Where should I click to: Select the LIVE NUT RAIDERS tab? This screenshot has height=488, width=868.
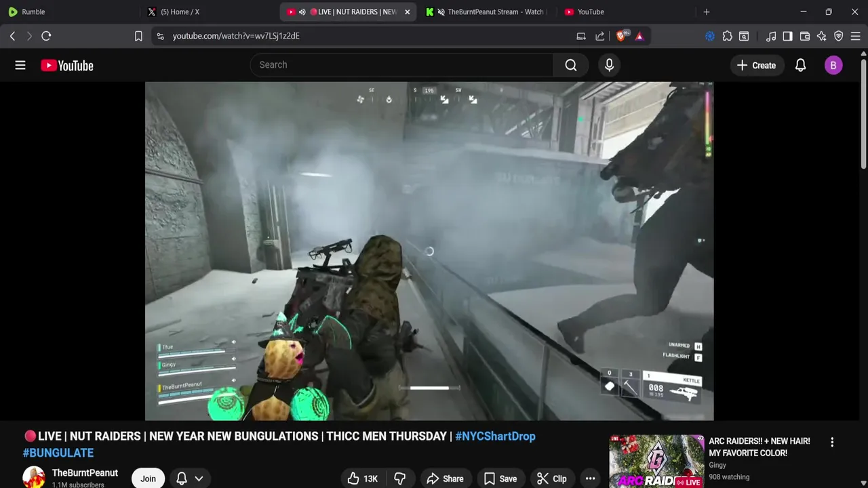tap(349, 12)
